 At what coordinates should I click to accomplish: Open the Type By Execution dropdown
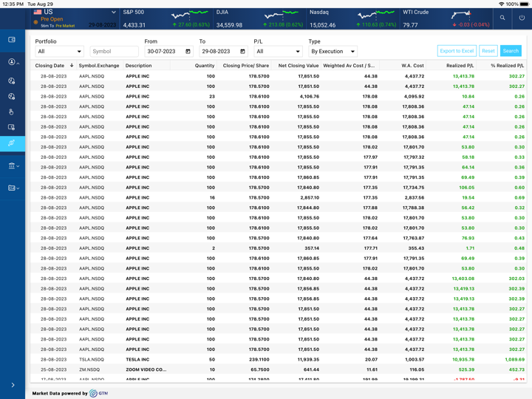(x=332, y=52)
